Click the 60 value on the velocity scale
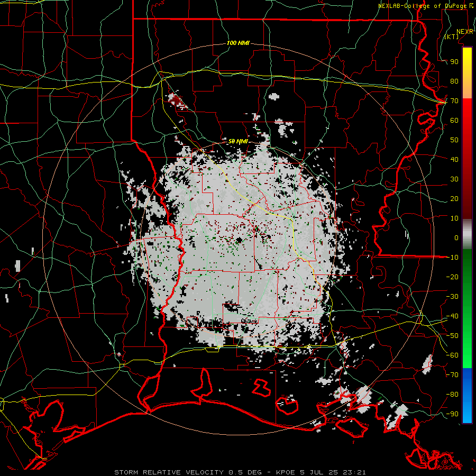476x476 pixels. coord(454,121)
